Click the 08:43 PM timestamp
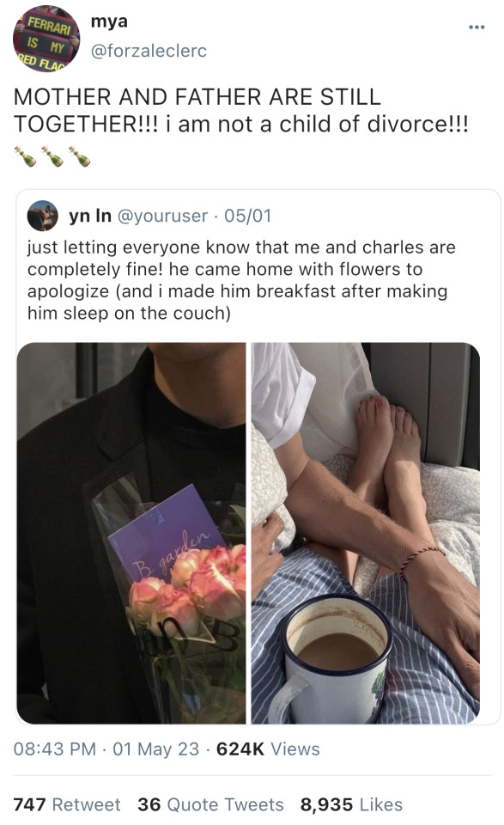This screenshot has width=504, height=825. [55, 749]
